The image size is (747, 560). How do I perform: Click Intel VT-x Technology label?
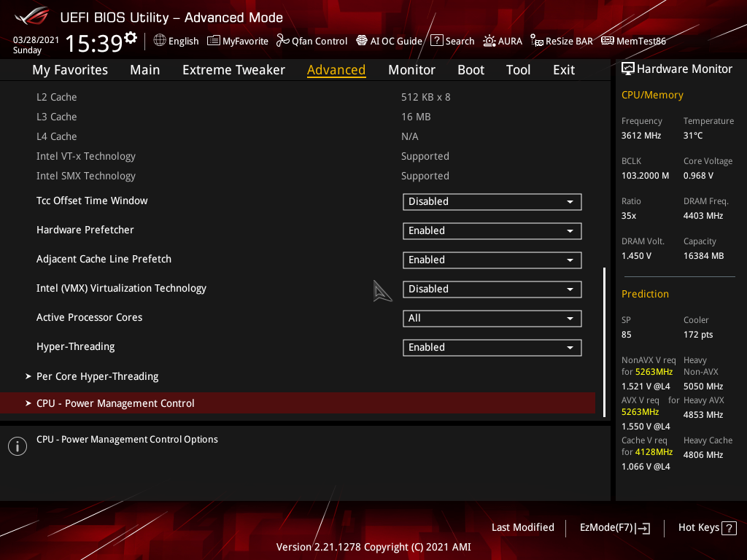coord(86,156)
